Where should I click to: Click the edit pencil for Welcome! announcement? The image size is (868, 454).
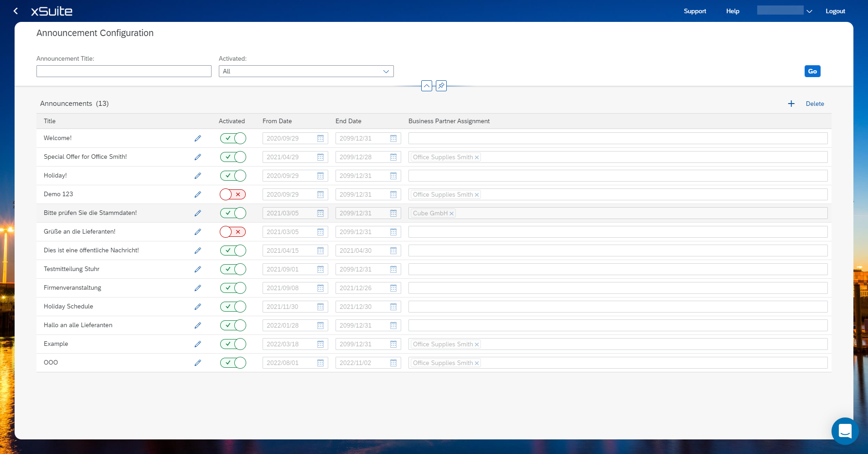coord(198,138)
